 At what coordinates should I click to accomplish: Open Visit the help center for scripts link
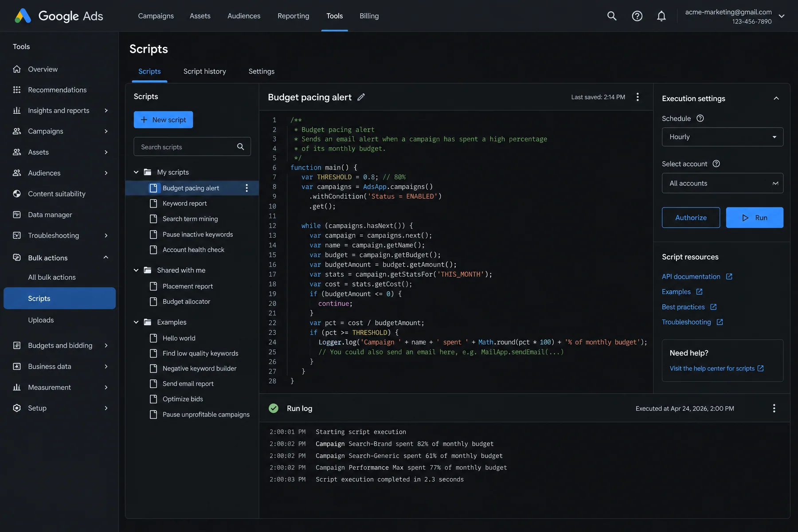716,368
